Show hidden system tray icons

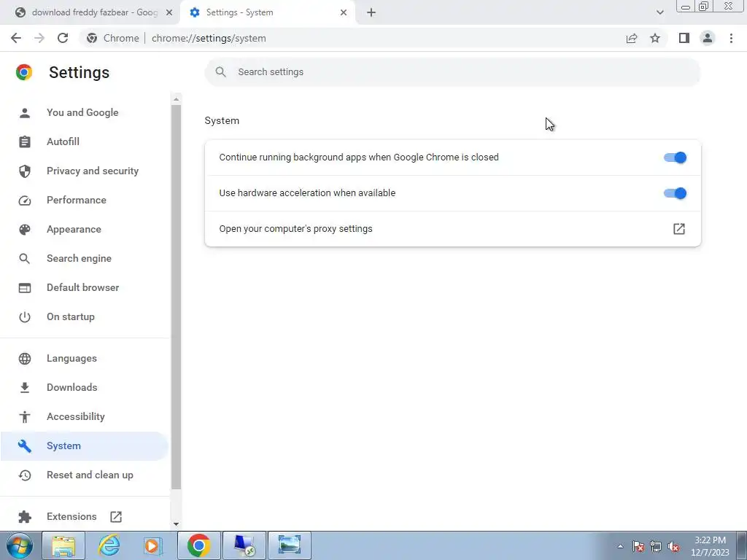pos(620,546)
